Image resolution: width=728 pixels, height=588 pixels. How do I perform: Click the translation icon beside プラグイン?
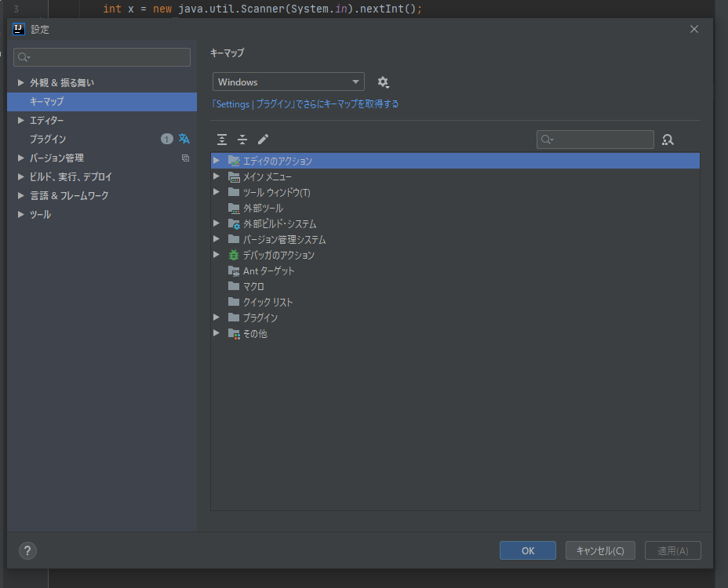[x=184, y=139]
